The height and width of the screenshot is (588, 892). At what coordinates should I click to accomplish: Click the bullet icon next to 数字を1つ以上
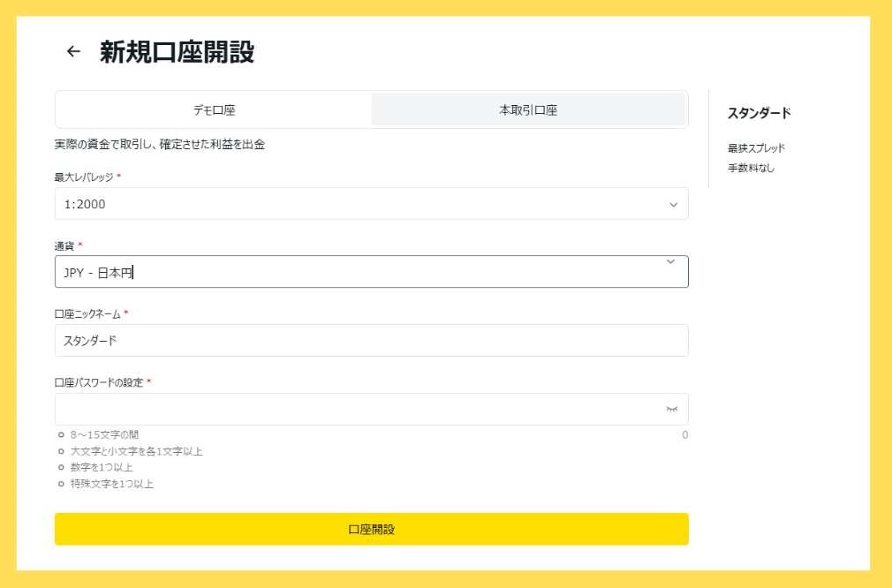tap(59, 467)
